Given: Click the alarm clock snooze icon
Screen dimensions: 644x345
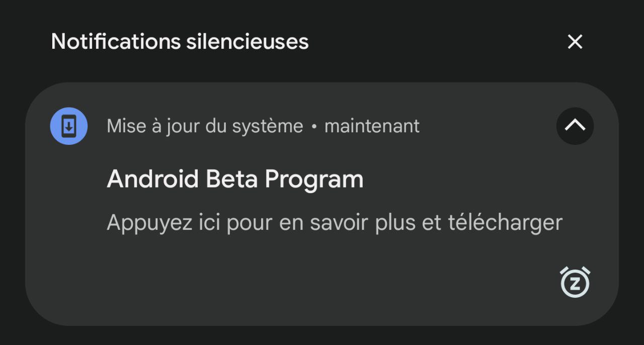Looking at the screenshot, I should click(x=575, y=282).
